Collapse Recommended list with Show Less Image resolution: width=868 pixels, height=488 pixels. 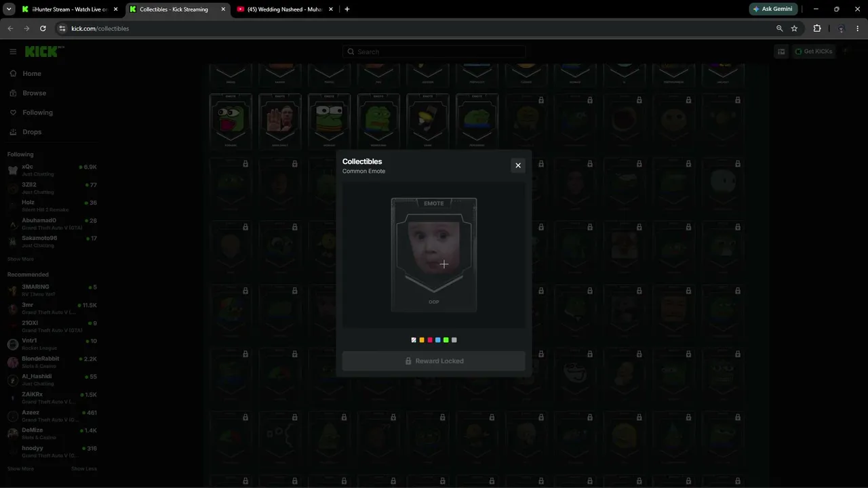(84, 469)
